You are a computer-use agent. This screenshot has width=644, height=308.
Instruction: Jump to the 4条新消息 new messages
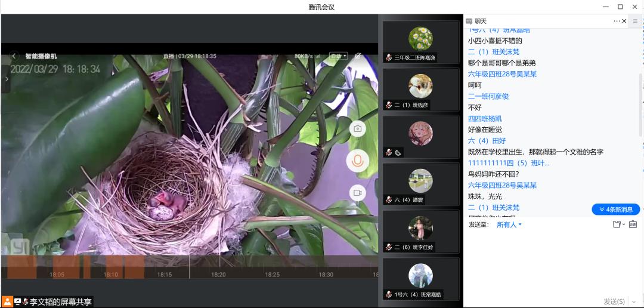(615, 210)
